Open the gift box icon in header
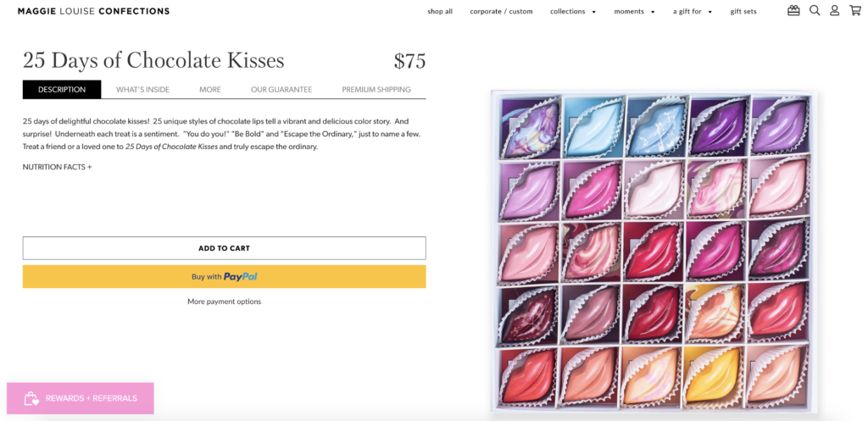The image size is (868, 421). tap(793, 11)
